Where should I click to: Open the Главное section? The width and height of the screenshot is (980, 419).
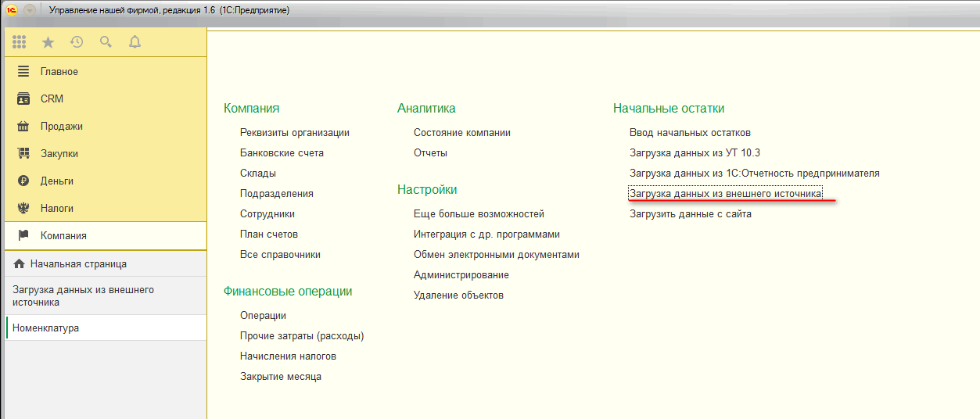[59, 71]
